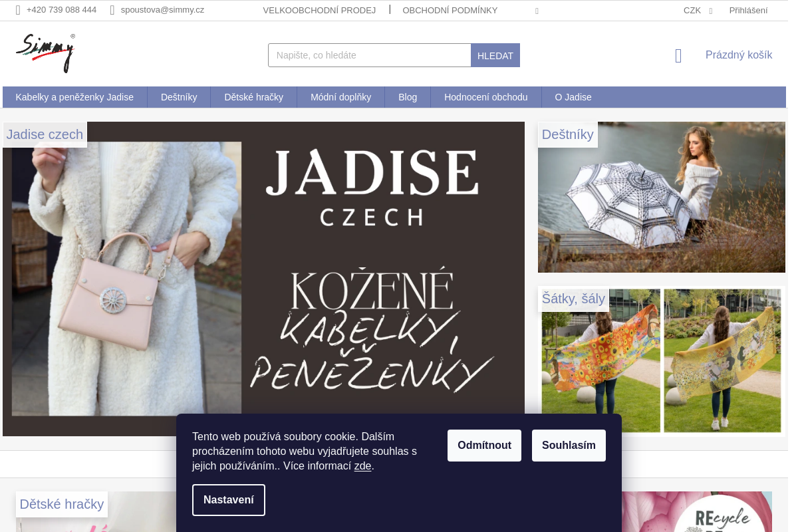This screenshot has width=798, height=532.
Task: Open the shopping cart icon
Action: tap(678, 56)
